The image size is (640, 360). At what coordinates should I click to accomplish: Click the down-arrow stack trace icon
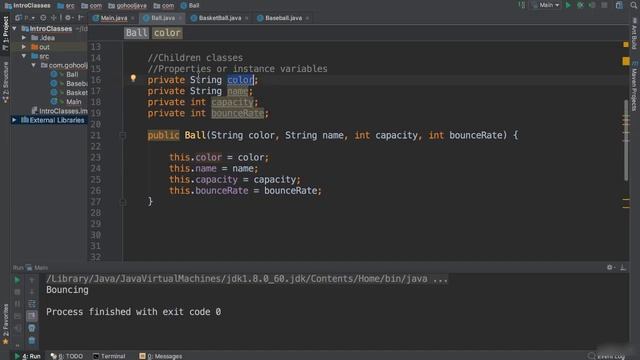32,292
